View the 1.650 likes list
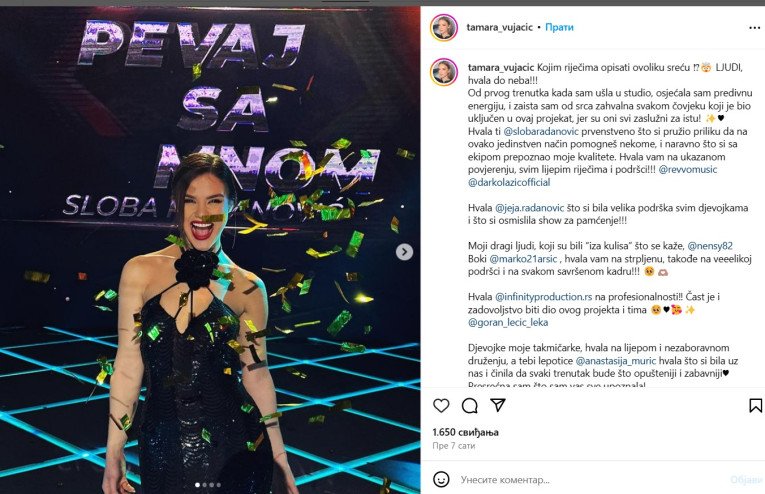Screen dimensions: 765x494 pos(465,432)
